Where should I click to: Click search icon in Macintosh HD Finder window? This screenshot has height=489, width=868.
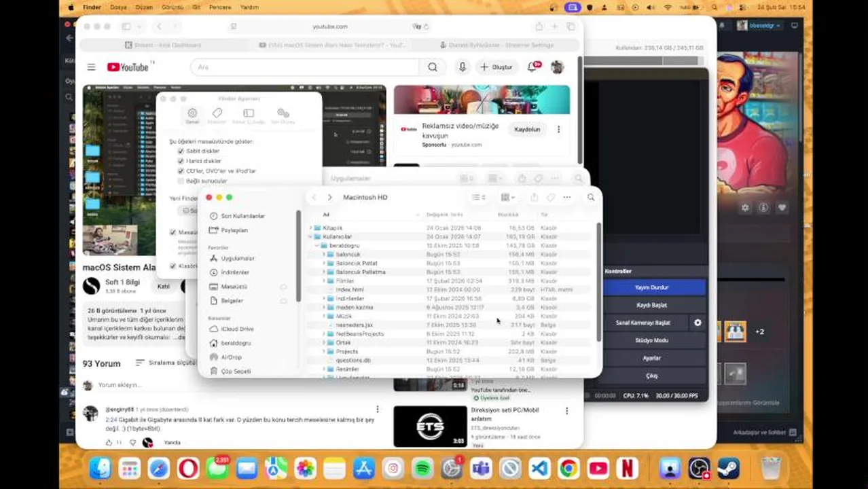[591, 198]
